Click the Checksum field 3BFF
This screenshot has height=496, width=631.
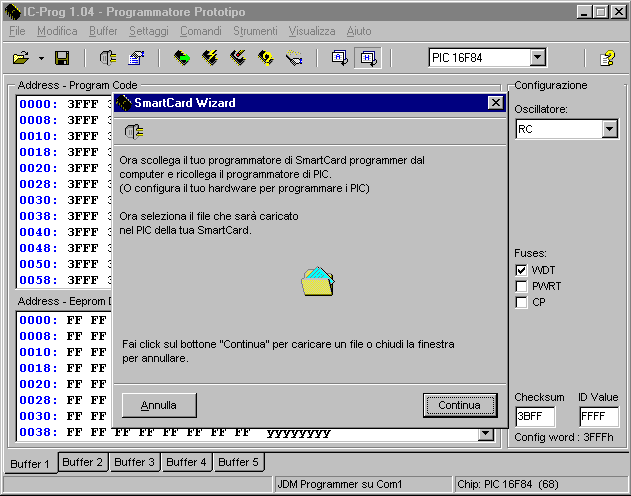coord(535,416)
